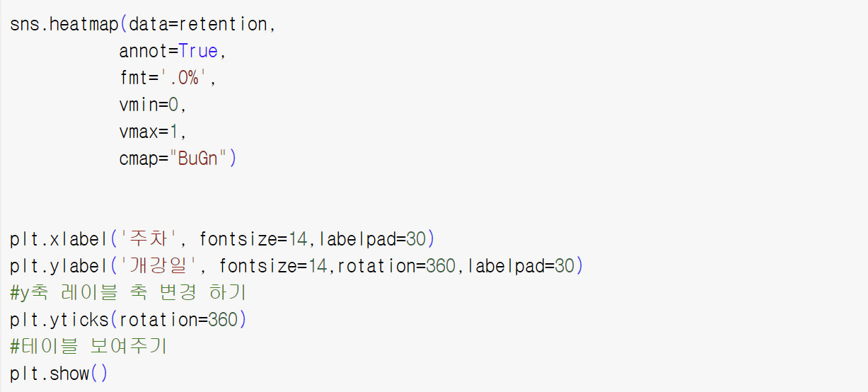Click the fmt='.0%' format string
This screenshot has height=392, width=868.
163,78
